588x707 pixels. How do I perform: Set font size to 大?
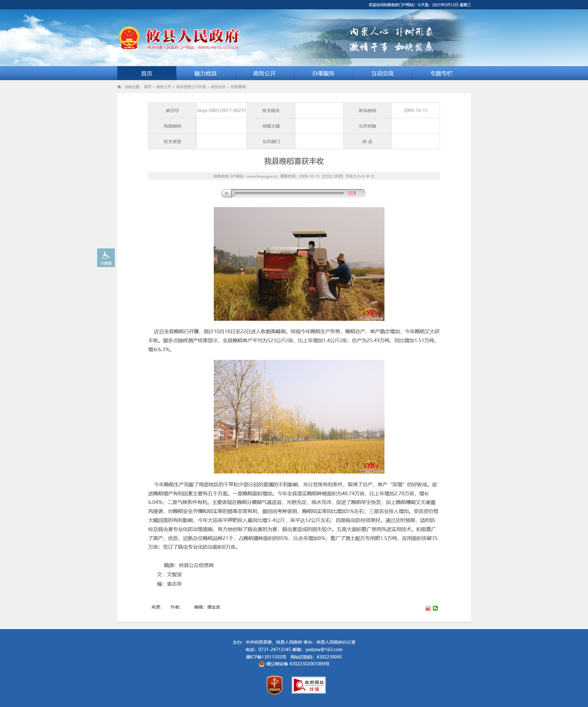tap(372, 176)
